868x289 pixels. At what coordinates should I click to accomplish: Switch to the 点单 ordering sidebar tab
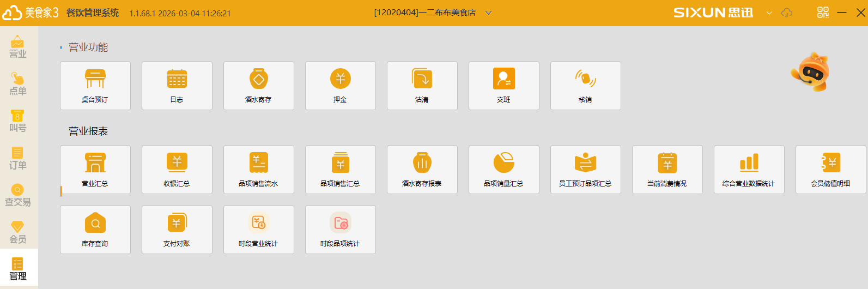(18, 84)
